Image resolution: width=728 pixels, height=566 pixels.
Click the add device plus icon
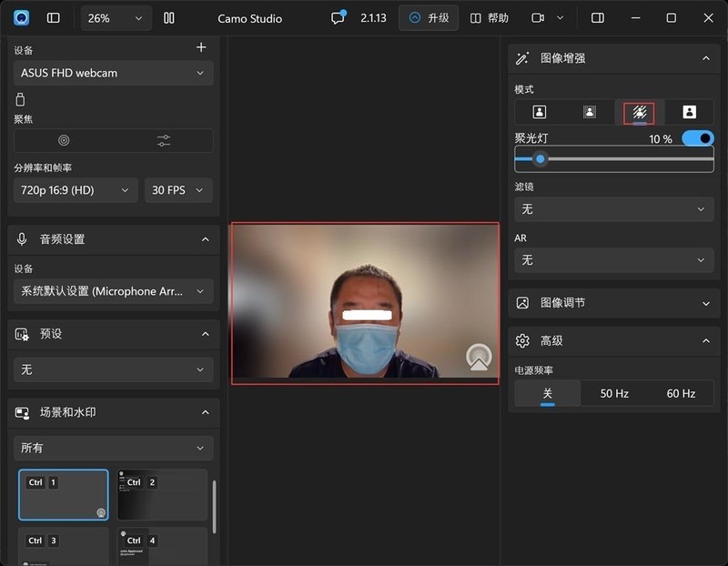tap(201, 47)
